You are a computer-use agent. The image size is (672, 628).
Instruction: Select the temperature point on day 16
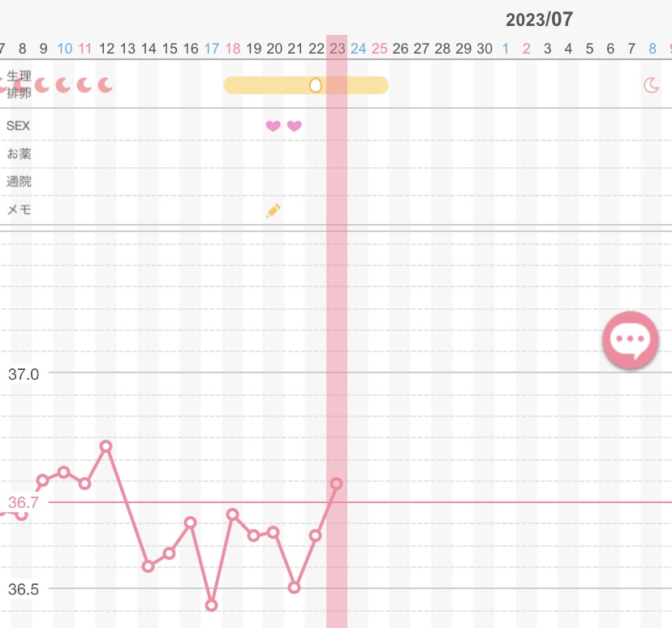190,523
